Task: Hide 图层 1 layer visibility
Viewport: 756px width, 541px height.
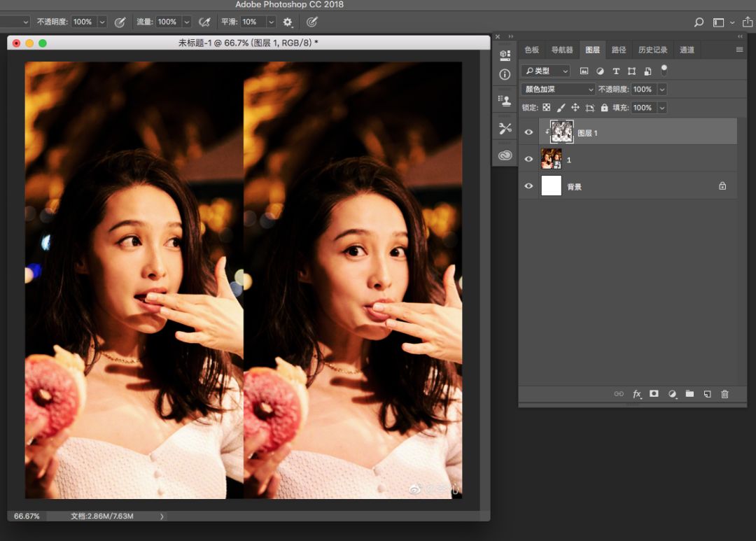Action: coord(528,132)
